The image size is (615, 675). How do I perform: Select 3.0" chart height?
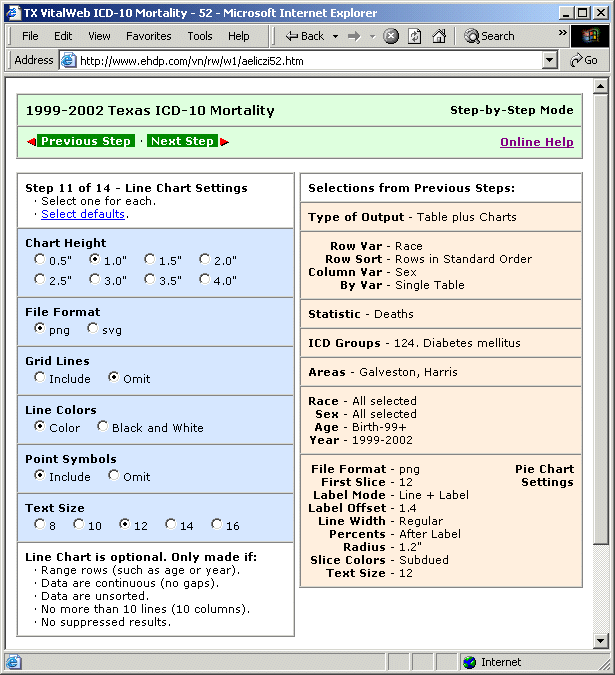pos(95,279)
